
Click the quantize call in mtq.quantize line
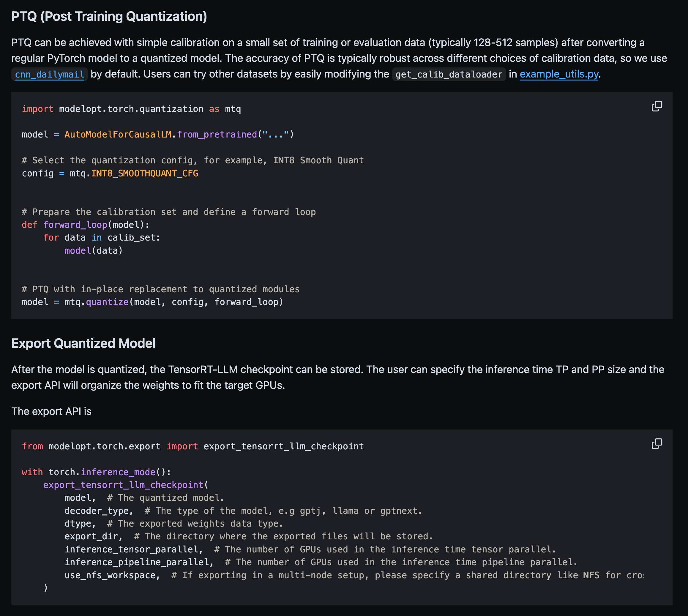point(107,302)
